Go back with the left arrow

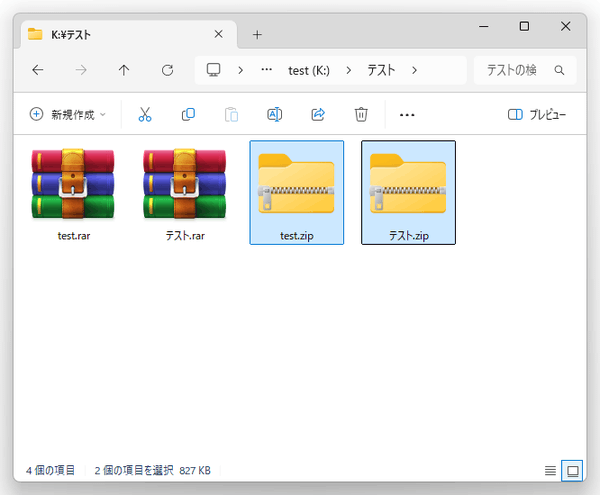click(38, 70)
